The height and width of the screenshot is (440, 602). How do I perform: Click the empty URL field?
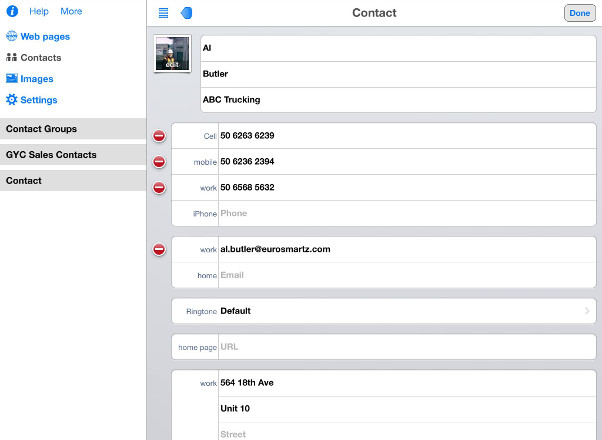point(407,347)
